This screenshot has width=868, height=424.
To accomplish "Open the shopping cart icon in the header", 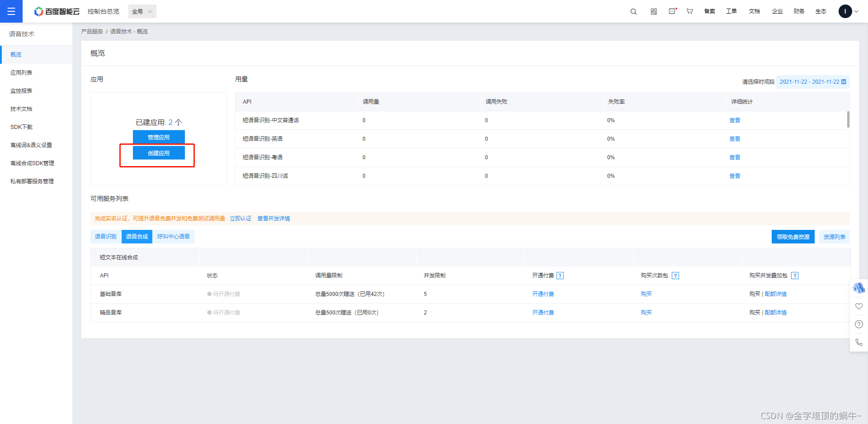I will pos(690,11).
